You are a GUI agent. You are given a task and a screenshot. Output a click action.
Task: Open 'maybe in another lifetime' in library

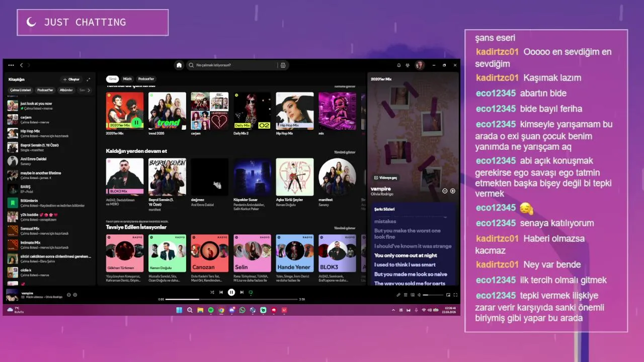[x=49, y=175]
